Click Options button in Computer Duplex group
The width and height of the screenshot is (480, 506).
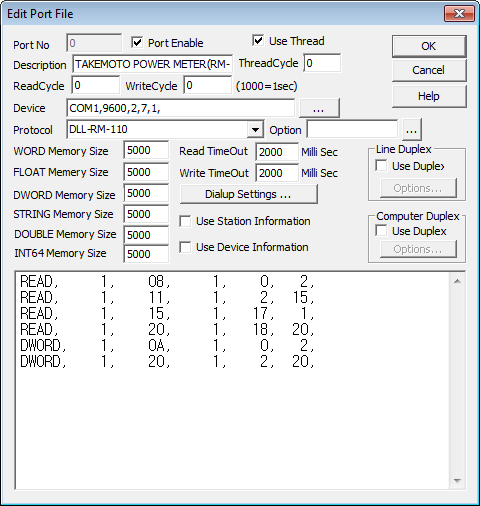pyautogui.click(x=418, y=249)
